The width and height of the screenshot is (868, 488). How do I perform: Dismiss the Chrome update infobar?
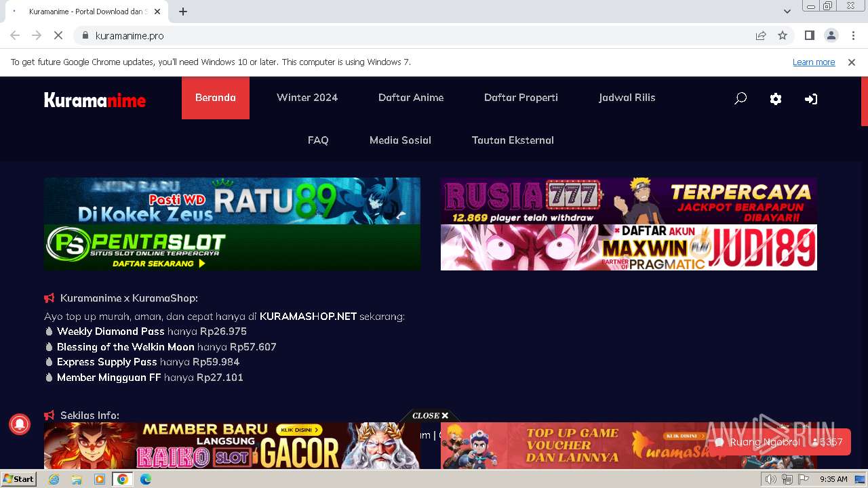click(x=852, y=62)
